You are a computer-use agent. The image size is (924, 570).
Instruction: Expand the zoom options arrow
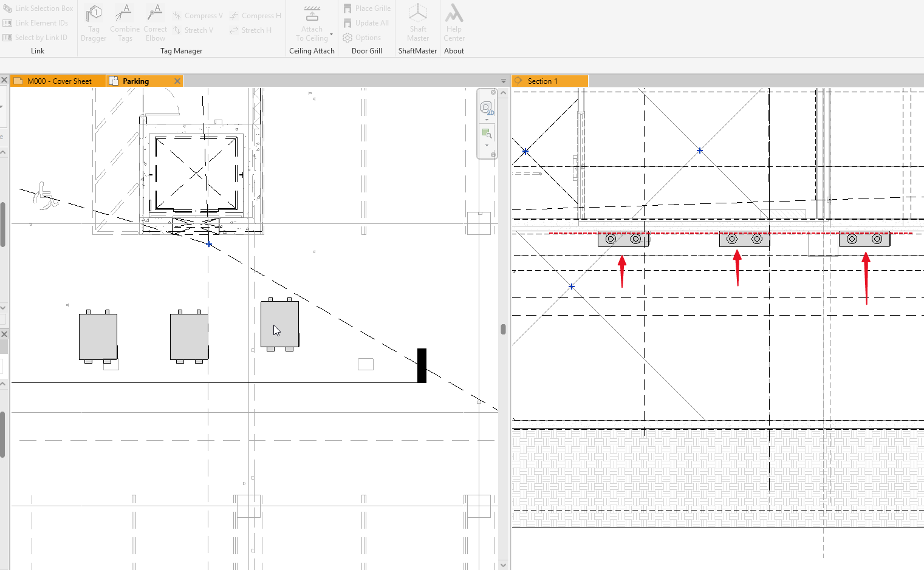(487, 145)
